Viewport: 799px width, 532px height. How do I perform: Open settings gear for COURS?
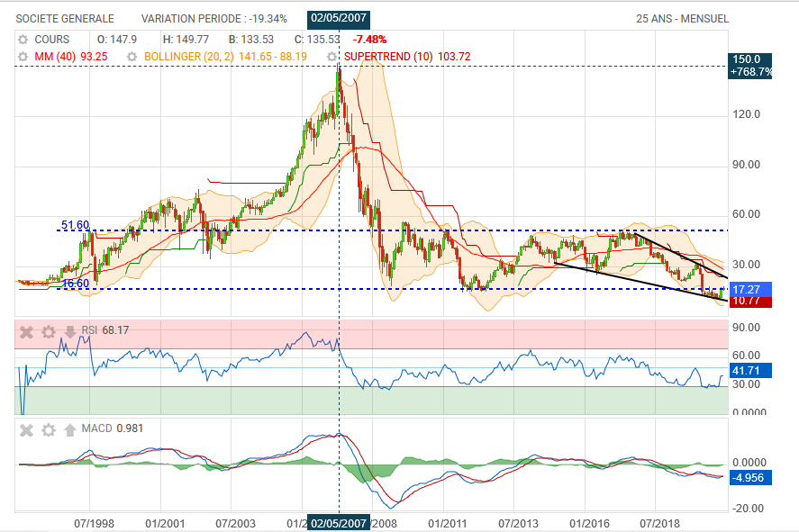tap(23, 40)
